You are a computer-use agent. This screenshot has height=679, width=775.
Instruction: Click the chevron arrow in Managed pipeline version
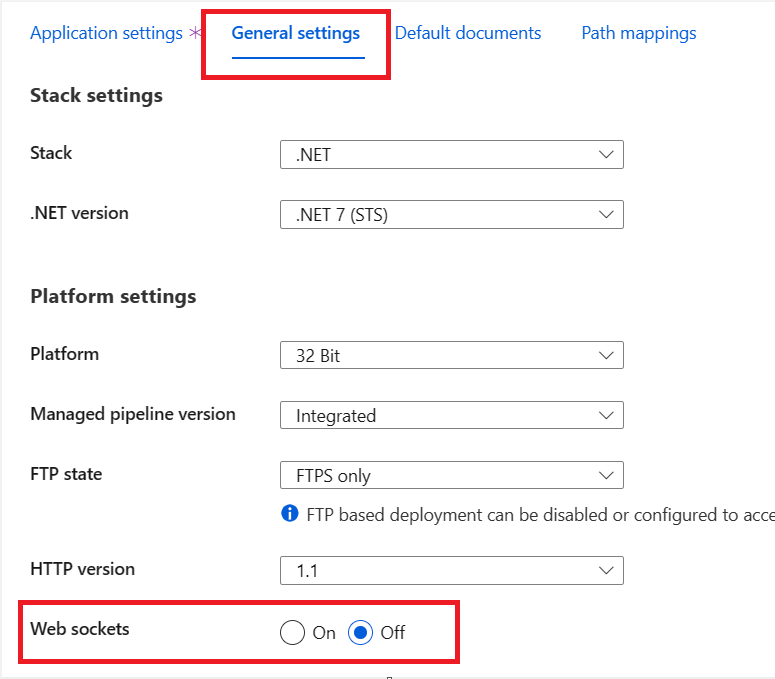coord(606,415)
